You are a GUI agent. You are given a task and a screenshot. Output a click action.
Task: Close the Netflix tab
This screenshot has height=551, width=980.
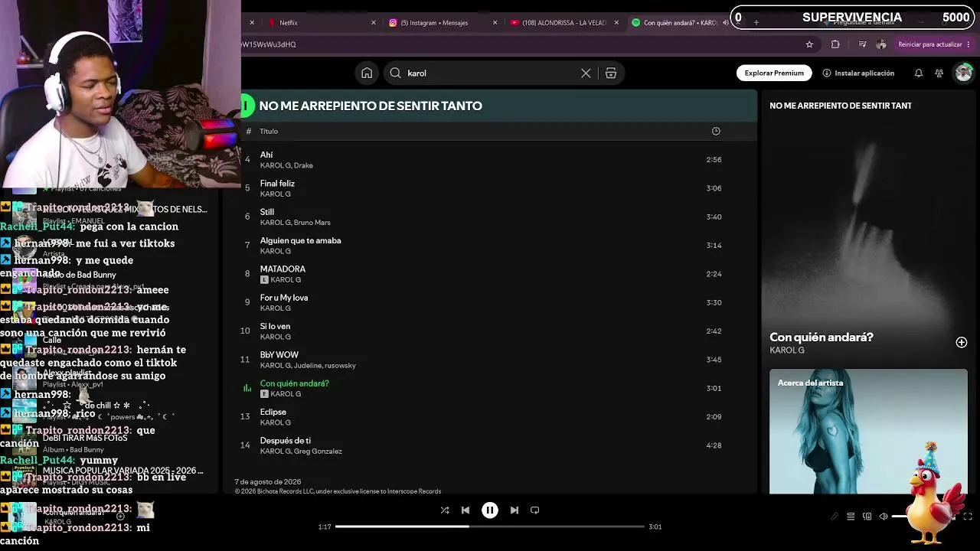click(x=374, y=23)
